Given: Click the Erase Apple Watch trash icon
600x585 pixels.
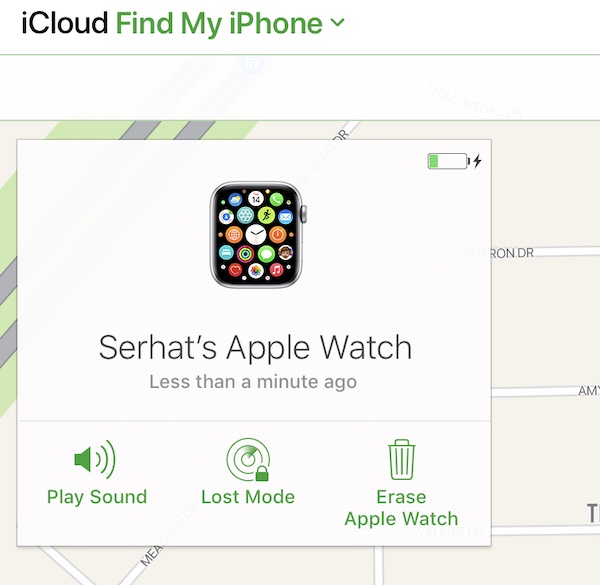Looking at the screenshot, I should (402, 459).
